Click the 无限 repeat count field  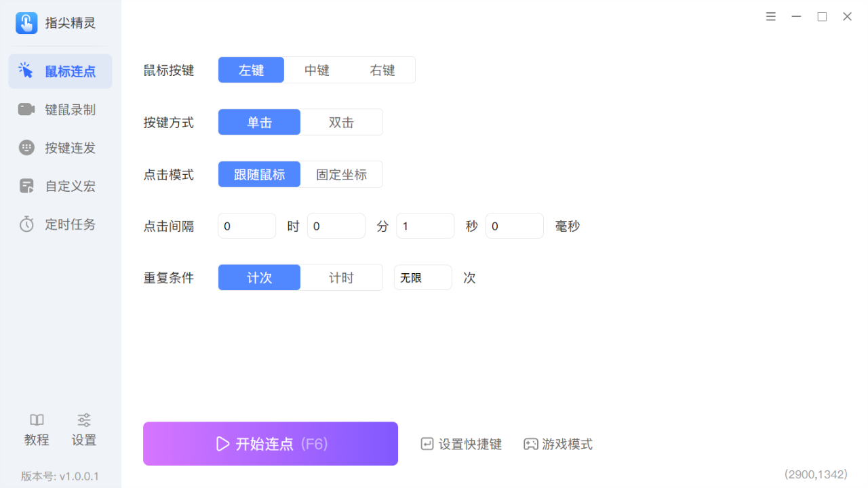pyautogui.click(x=423, y=277)
